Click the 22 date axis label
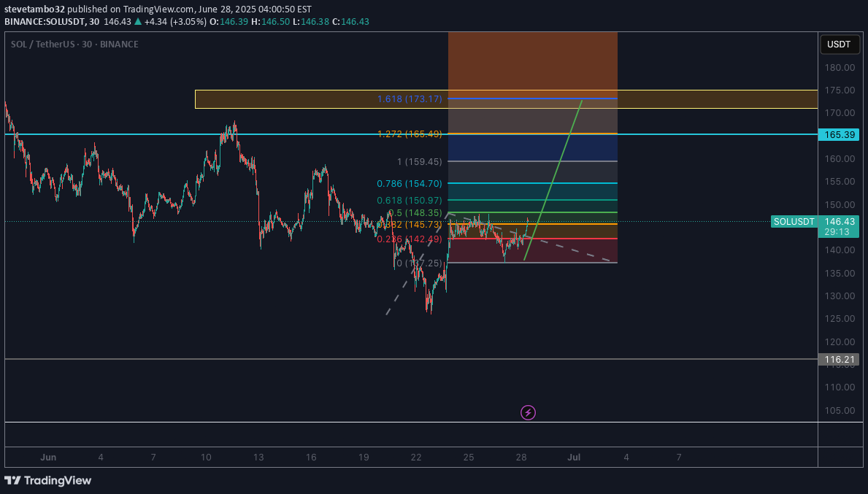Image resolution: width=868 pixels, height=494 pixels. [416, 458]
